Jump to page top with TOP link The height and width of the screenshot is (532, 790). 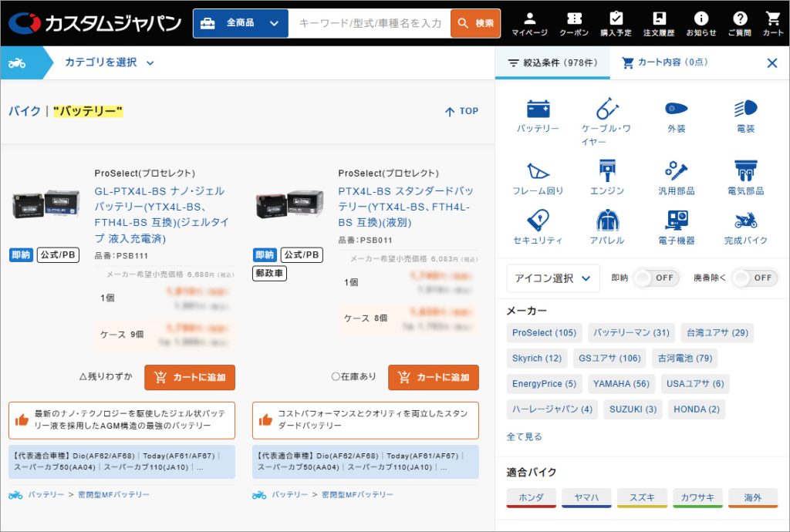pyautogui.click(x=461, y=111)
